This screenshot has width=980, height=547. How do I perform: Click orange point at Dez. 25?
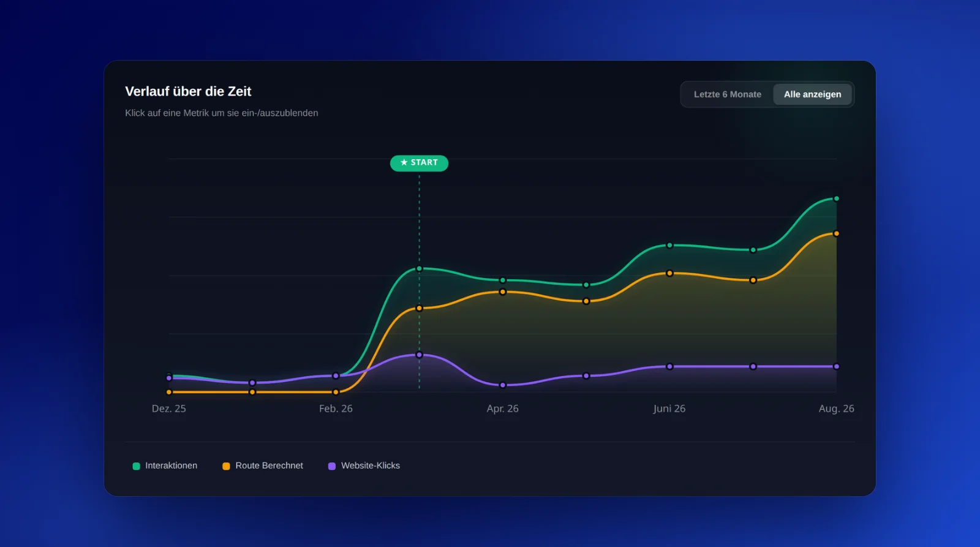point(169,392)
